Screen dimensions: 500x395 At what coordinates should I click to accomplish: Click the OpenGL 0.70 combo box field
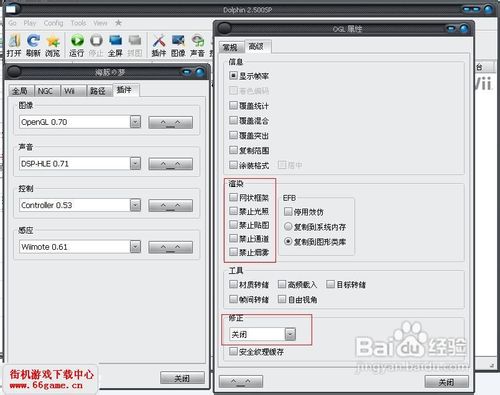coord(80,122)
